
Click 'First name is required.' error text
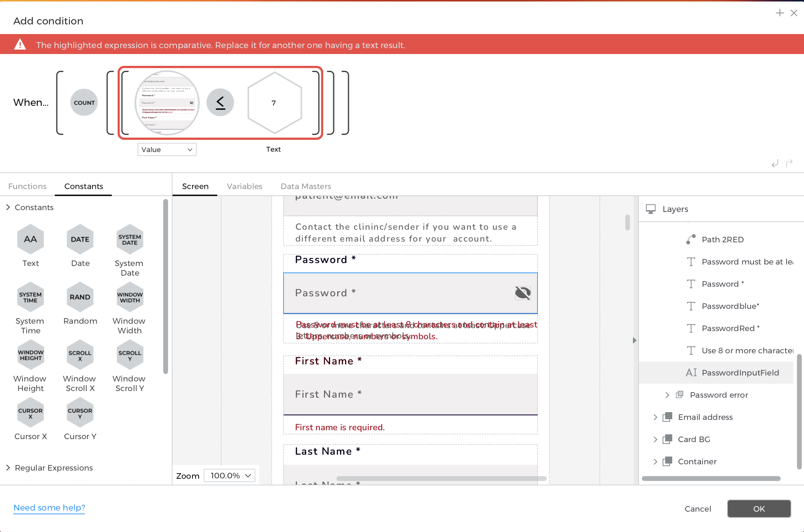pyautogui.click(x=340, y=427)
